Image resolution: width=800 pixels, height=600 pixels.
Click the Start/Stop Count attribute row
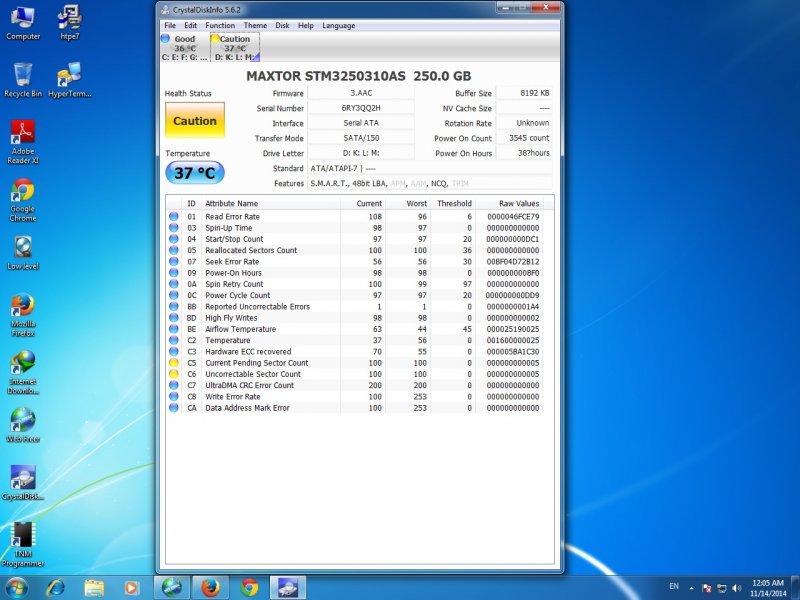click(x=355, y=239)
